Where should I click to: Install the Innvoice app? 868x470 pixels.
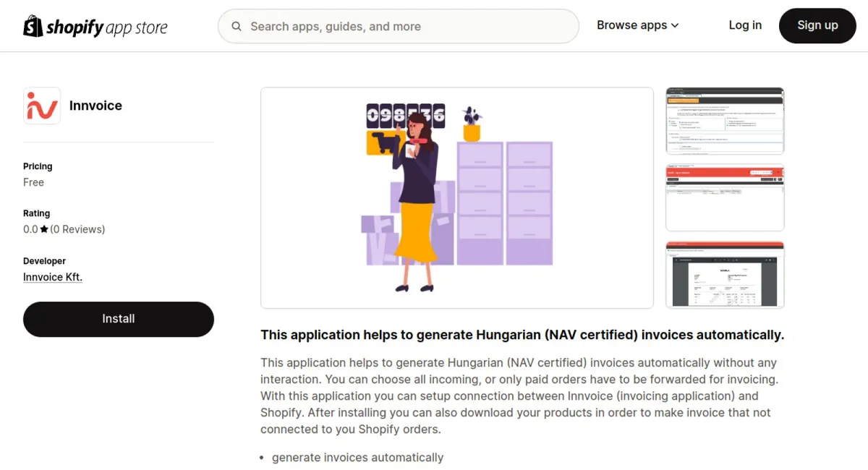119,319
